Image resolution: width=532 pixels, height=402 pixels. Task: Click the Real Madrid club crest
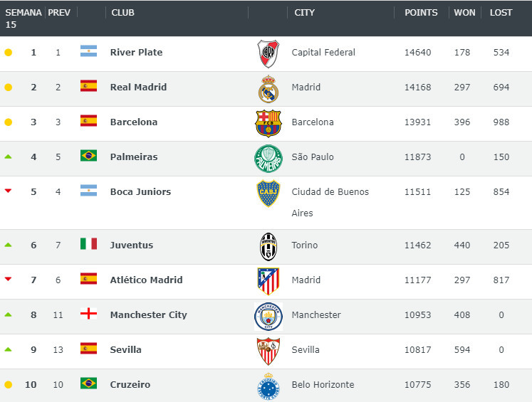click(268, 88)
